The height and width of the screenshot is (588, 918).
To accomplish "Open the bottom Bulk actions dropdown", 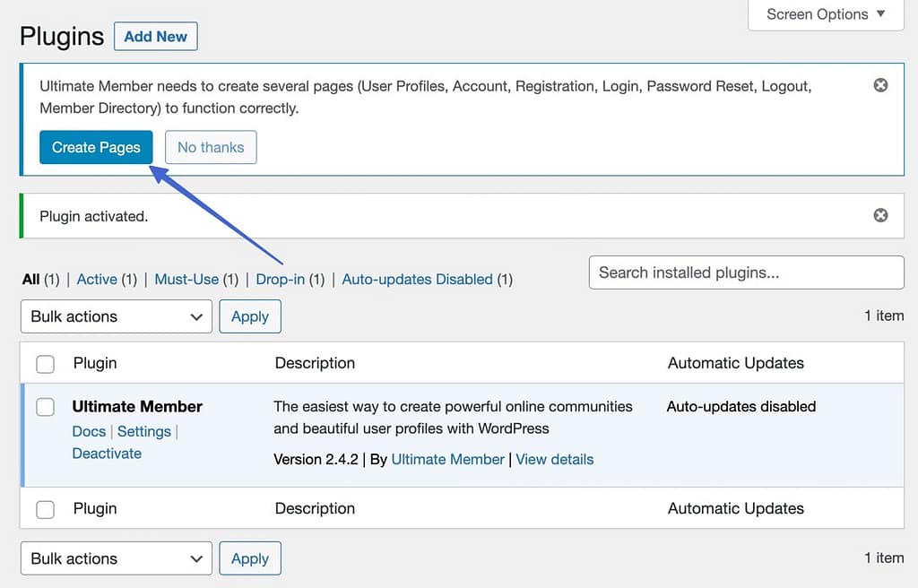I will point(116,558).
